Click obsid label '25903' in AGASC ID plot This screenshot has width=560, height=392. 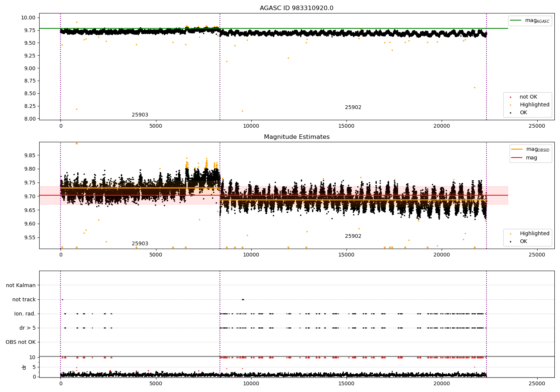140,115
